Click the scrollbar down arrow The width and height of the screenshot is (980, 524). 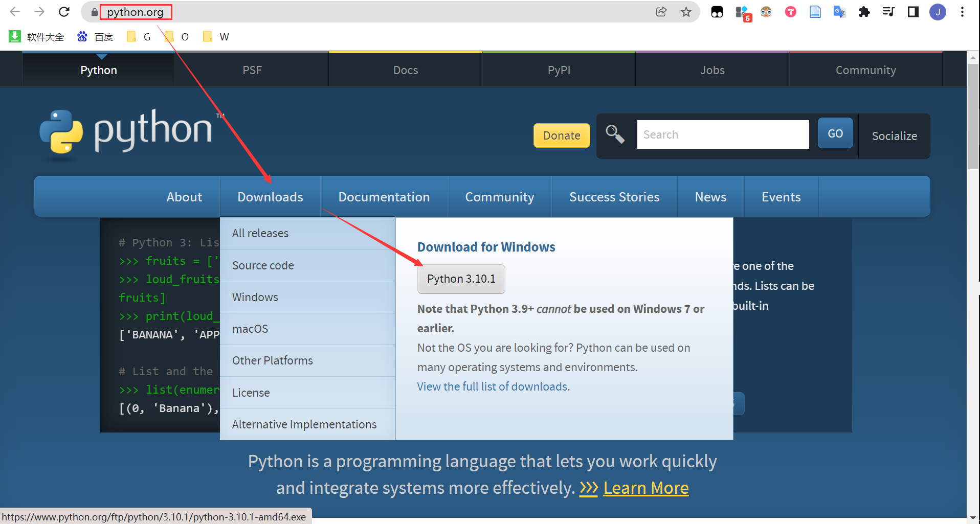coord(973,517)
